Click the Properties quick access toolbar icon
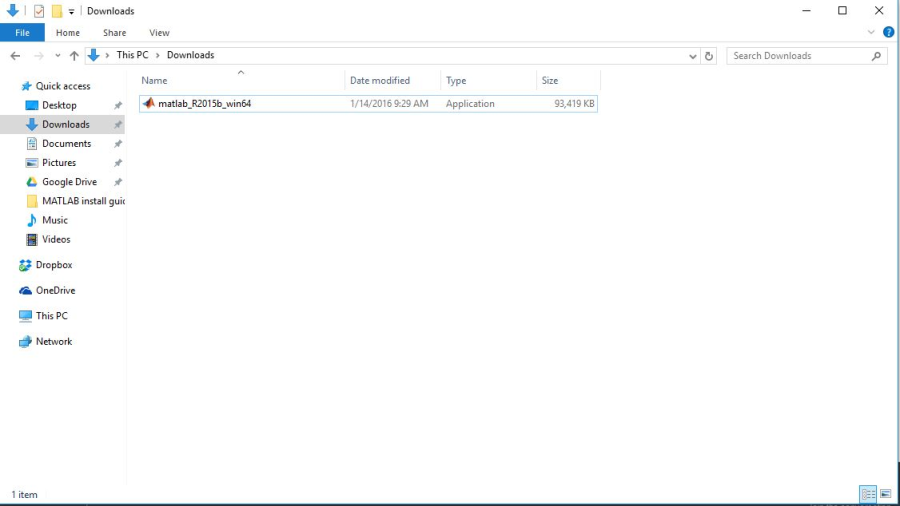The width and height of the screenshot is (900, 506). coord(39,11)
